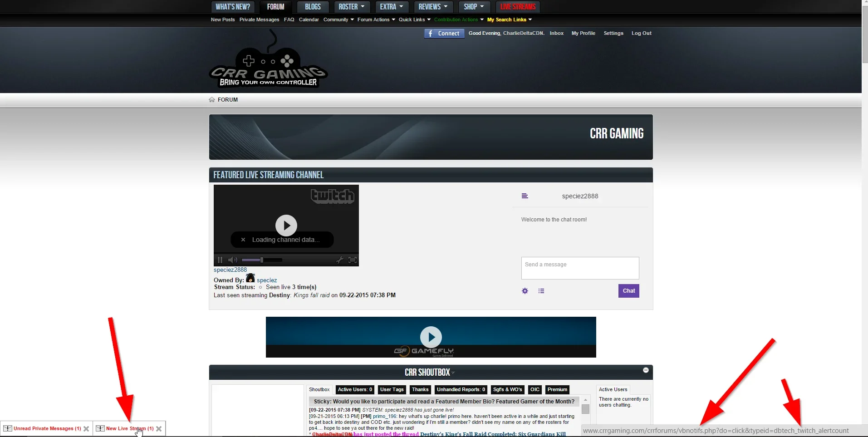The width and height of the screenshot is (868, 437).
Task: Open the Settings link in header
Action: (613, 33)
